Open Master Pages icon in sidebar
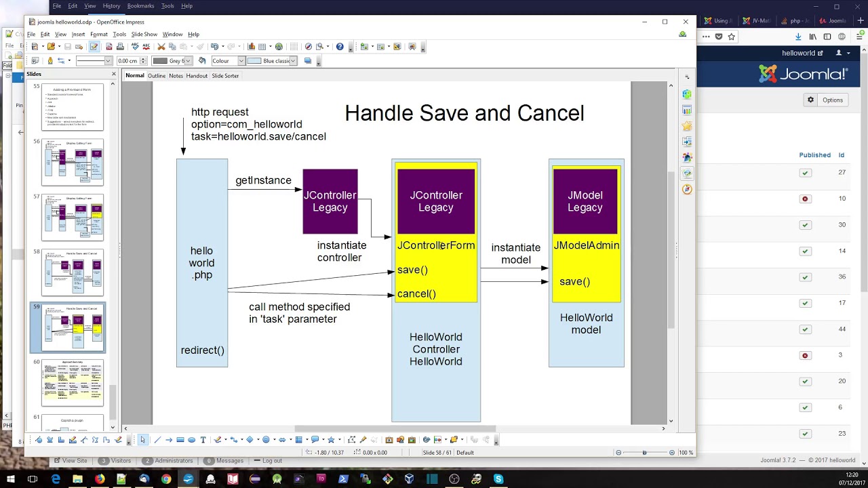The height and width of the screenshot is (488, 868). click(x=687, y=110)
